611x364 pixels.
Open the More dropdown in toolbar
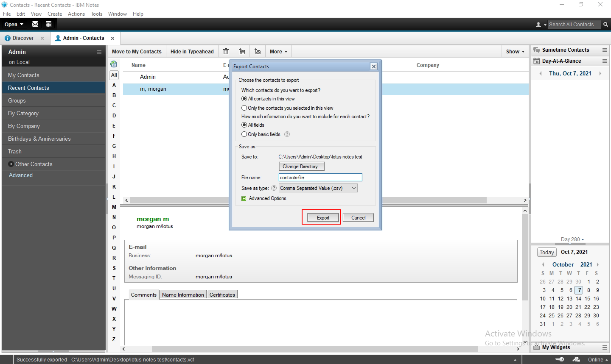coord(278,52)
